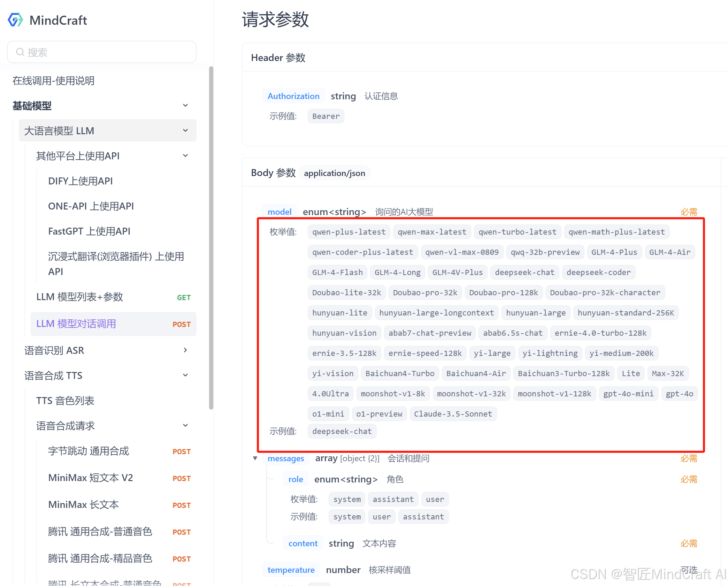Viewport: 728px width, 586px height.
Task: Collapse the 大语言模型 LLM chevron
Action: tap(185, 131)
